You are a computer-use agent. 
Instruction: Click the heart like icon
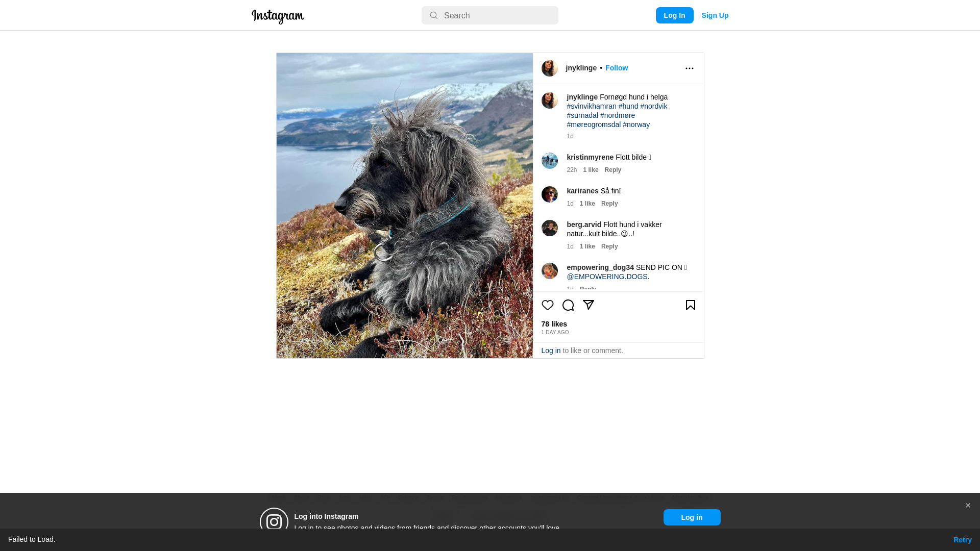point(547,305)
